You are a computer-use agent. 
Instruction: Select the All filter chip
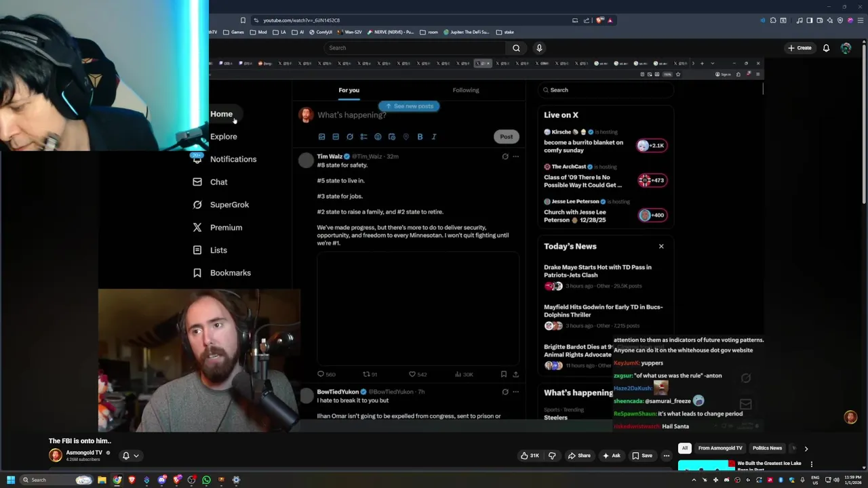[685, 448]
